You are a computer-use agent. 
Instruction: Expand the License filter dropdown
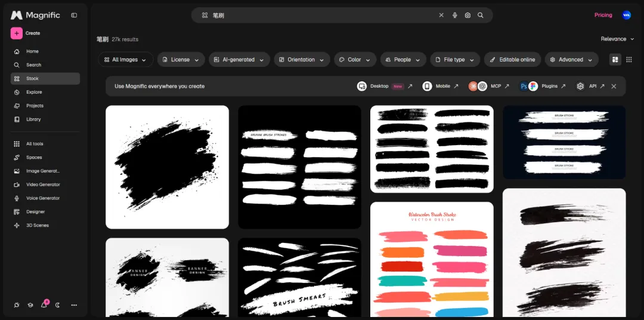click(181, 60)
